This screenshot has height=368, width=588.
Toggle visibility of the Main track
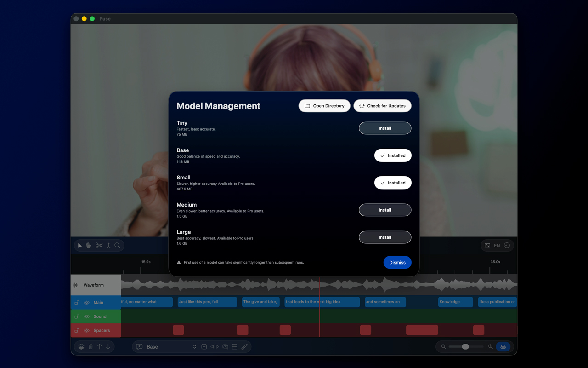click(86, 303)
